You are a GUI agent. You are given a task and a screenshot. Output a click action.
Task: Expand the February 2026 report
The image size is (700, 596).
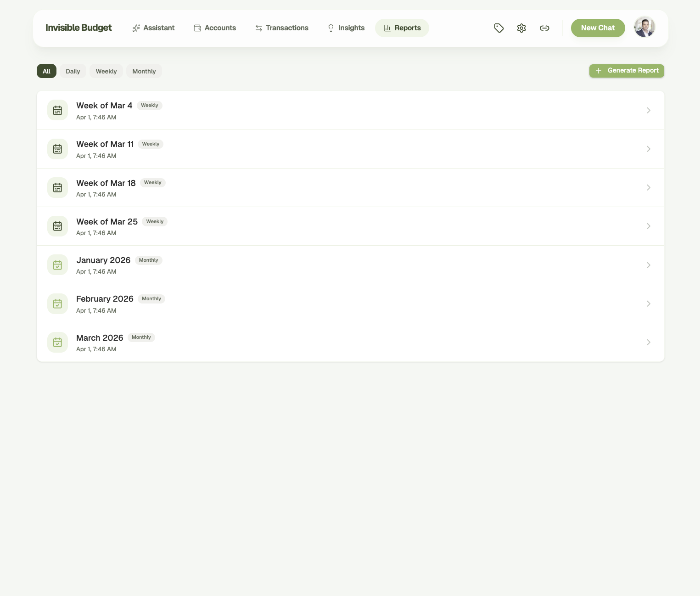pos(649,304)
